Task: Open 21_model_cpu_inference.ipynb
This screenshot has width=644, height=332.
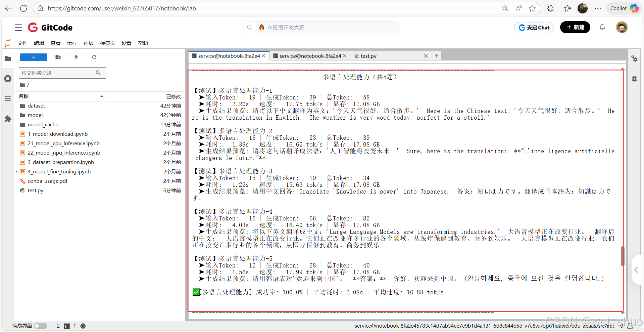Action: click(x=99, y=143)
